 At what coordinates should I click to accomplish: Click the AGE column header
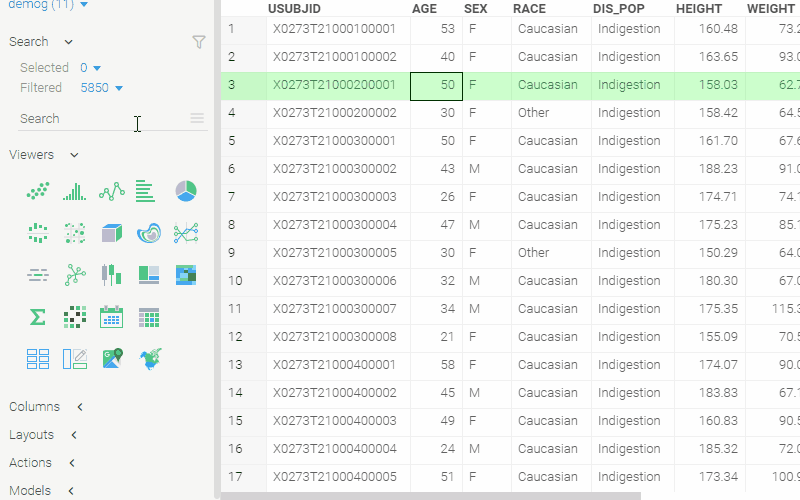424,8
